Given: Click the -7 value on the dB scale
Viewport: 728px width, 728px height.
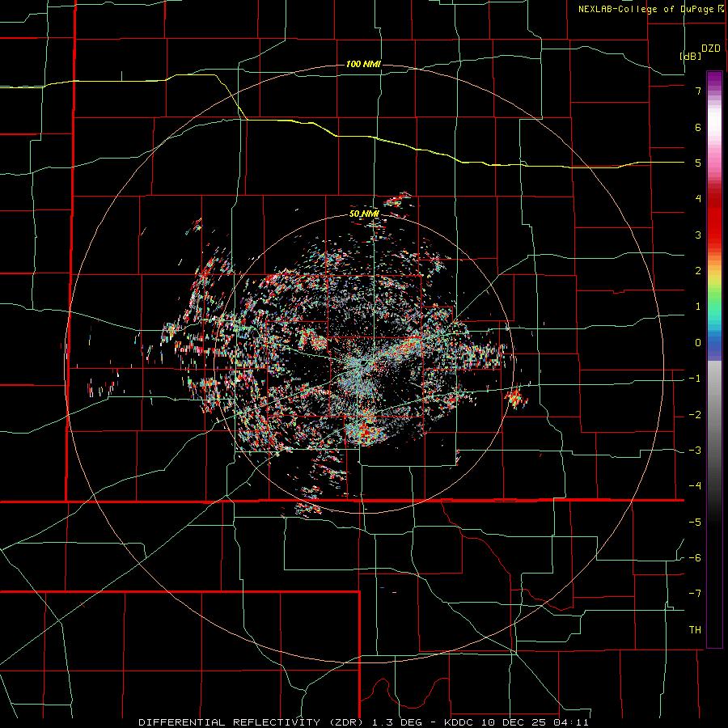Looking at the screenshot, I should [695, 594].
